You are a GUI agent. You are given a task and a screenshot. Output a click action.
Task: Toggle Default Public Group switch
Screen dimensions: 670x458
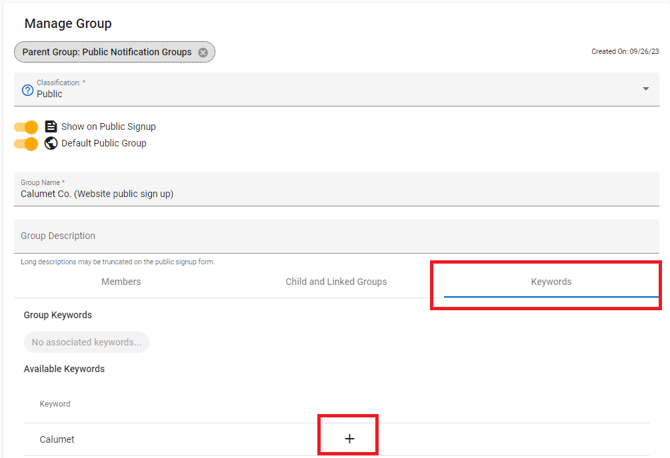26,144
